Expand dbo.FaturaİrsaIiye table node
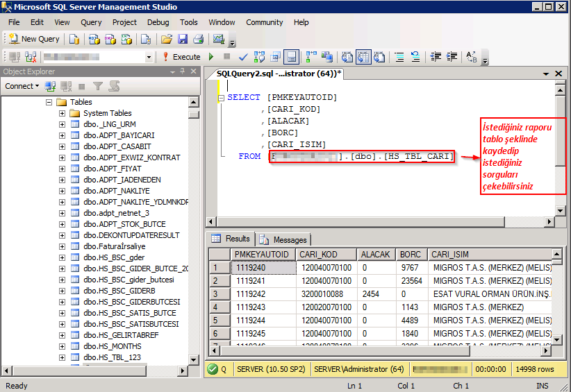 (x=63, y=246)
